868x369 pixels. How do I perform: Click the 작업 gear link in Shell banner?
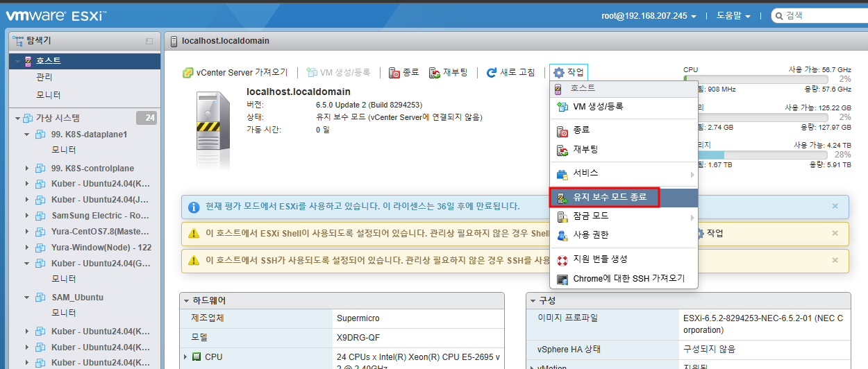[710, 233]
